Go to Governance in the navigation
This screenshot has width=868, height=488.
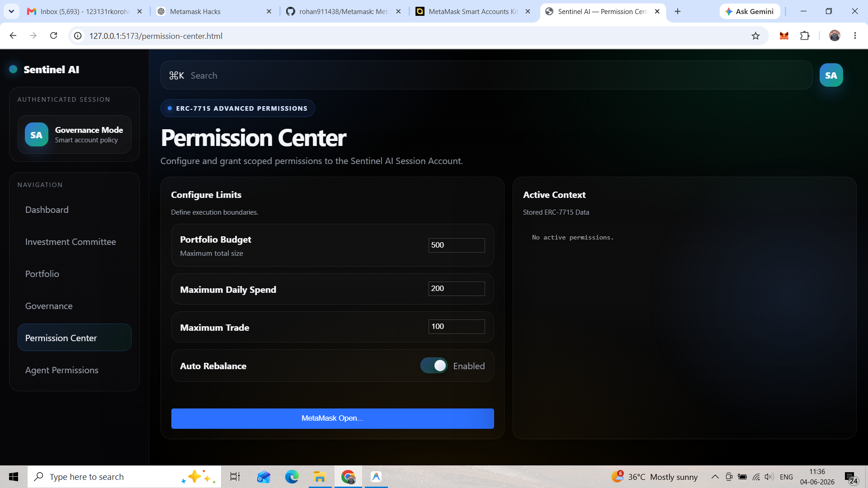(x=74, y=306)
